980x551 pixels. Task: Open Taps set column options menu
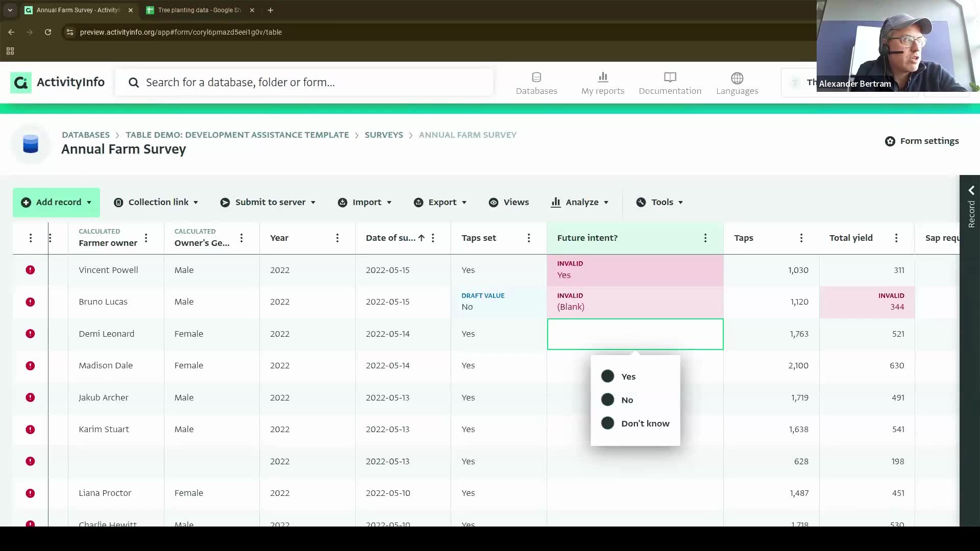[x=529, y=238]
